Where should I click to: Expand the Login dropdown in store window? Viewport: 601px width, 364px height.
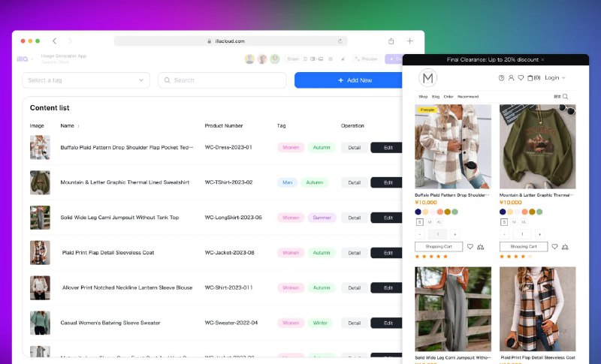(555, 78)
